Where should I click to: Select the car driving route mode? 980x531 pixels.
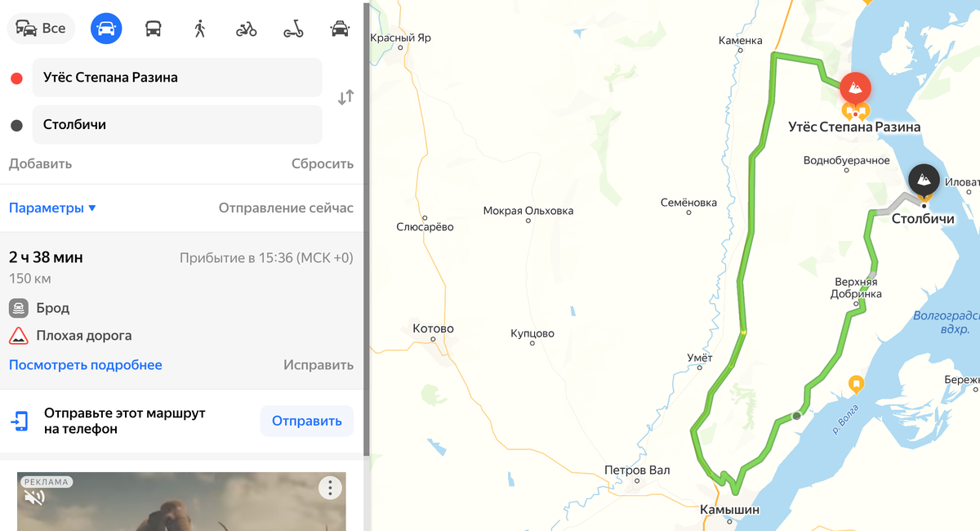(106, 29)
